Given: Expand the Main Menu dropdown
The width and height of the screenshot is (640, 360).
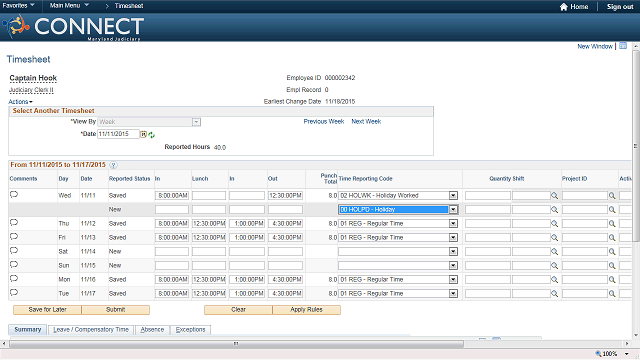Looking at the screenshot, I should pos(69,5).
